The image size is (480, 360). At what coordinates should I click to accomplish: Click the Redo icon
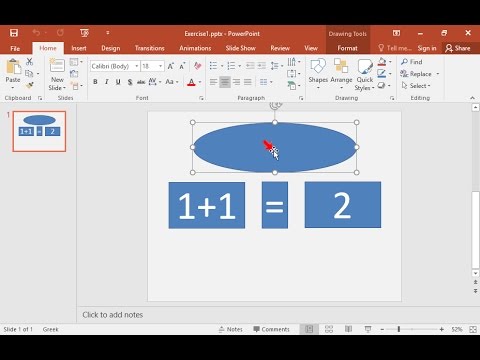pyautogui.click(x=60, y=33)
